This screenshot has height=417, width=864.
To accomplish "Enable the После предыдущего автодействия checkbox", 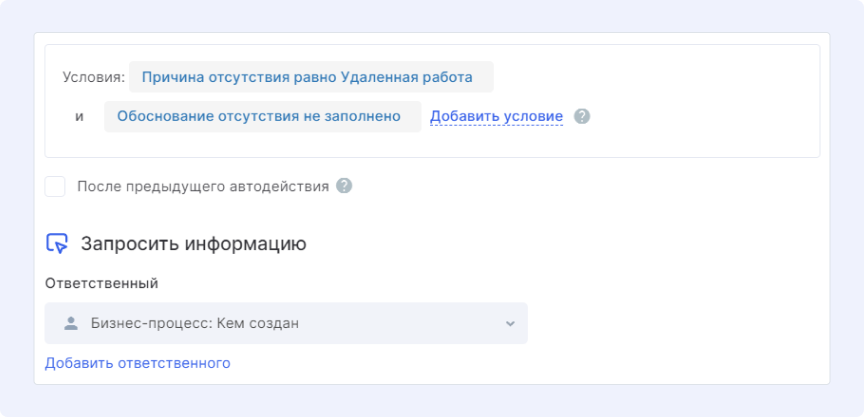I will point(56,186).
